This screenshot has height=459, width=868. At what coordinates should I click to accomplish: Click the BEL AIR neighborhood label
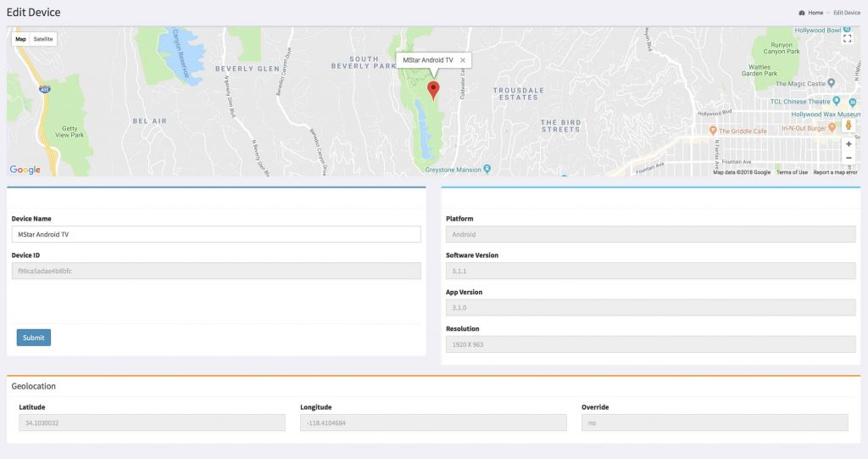tap(149, 120)
